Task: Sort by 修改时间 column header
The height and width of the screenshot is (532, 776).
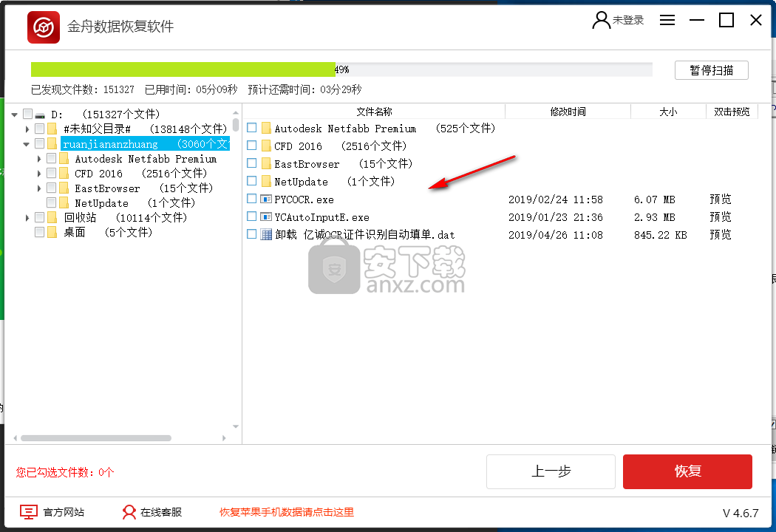Action: click(568, 112)
